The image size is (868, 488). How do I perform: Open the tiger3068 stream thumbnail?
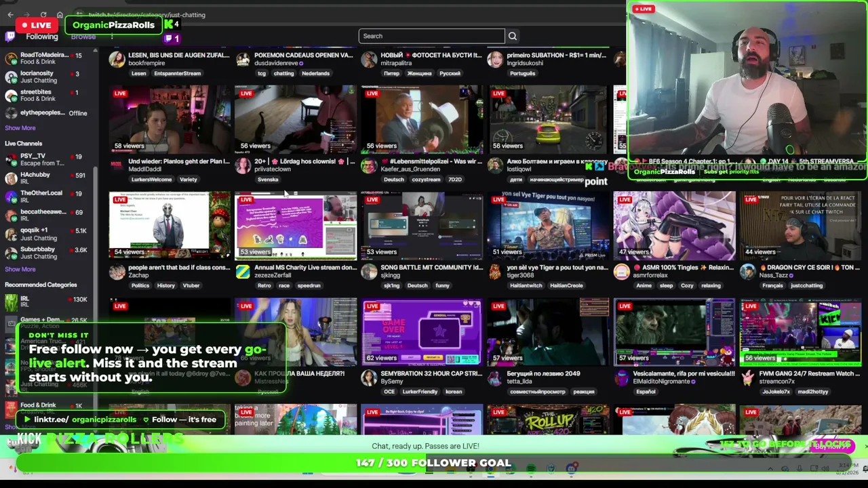click(x=548, y=226)
